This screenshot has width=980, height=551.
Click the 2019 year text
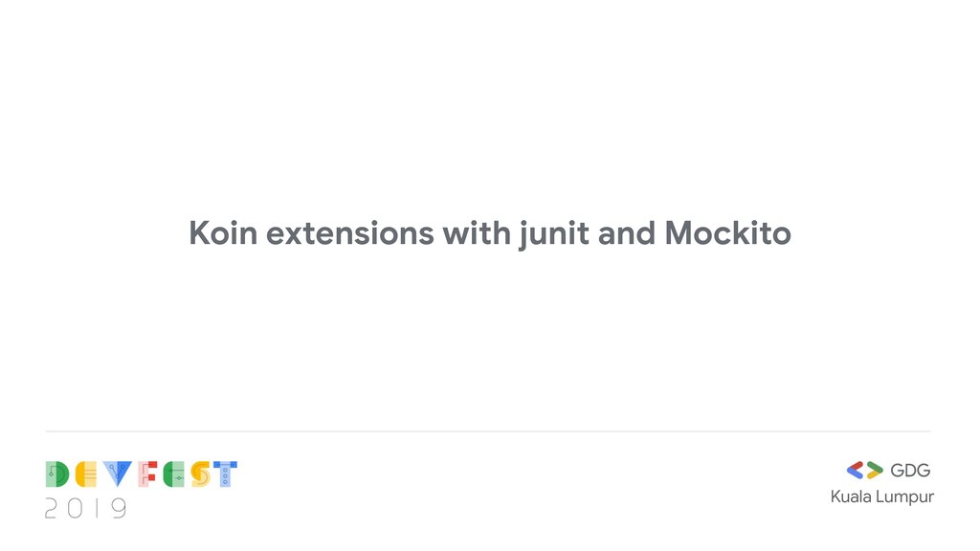click(85, 508)
